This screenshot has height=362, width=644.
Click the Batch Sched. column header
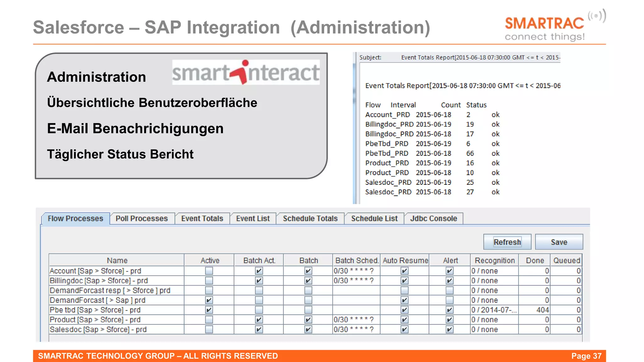[x=357, y=260]
